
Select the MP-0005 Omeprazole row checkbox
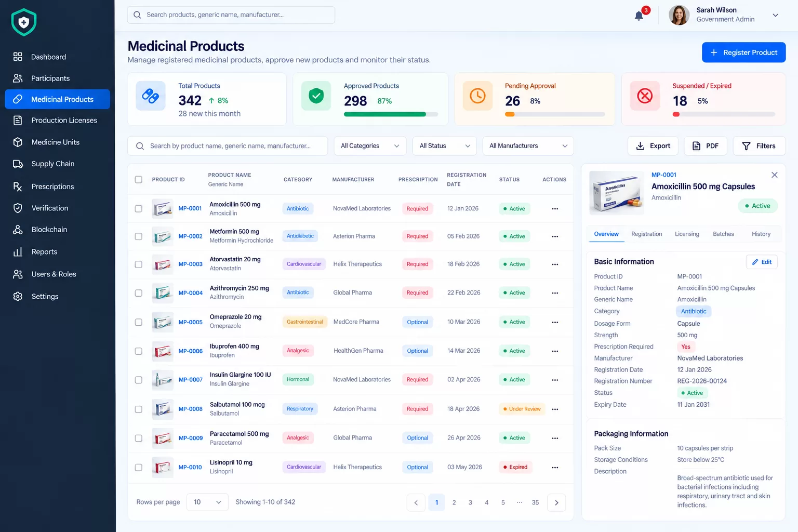pyautogui.click(x=139, y=322)
